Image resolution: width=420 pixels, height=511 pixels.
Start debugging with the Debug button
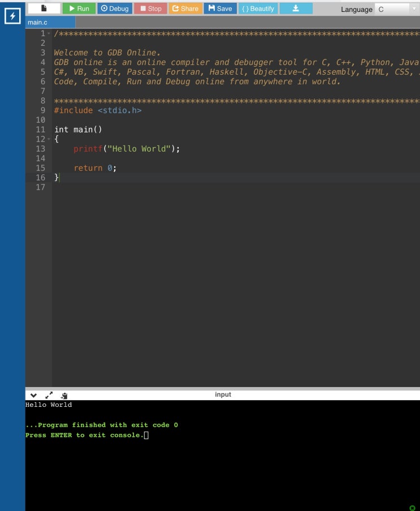click(114, 8)
